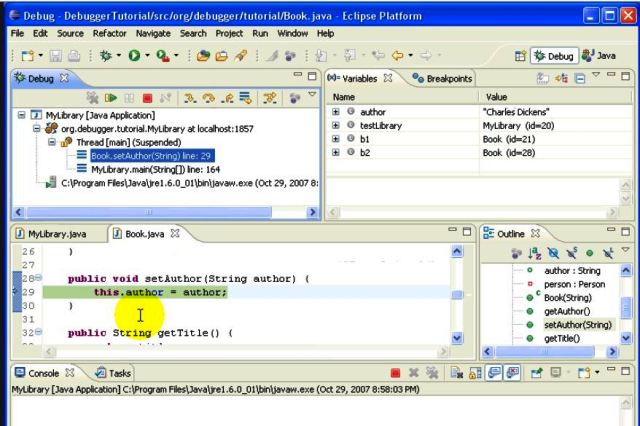Click the Clear Console icon

pyautogui.click(x=456, y=373)
